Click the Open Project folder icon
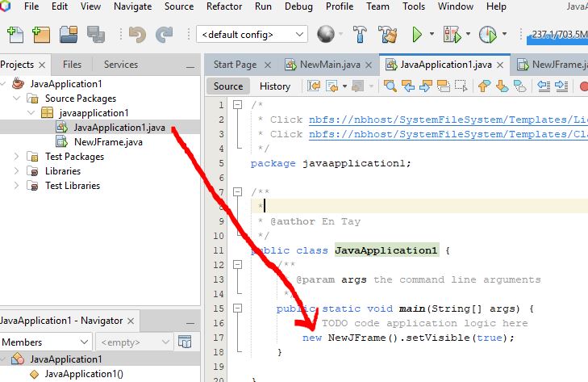This screenshot has width=588, height=382. point(69,35)
